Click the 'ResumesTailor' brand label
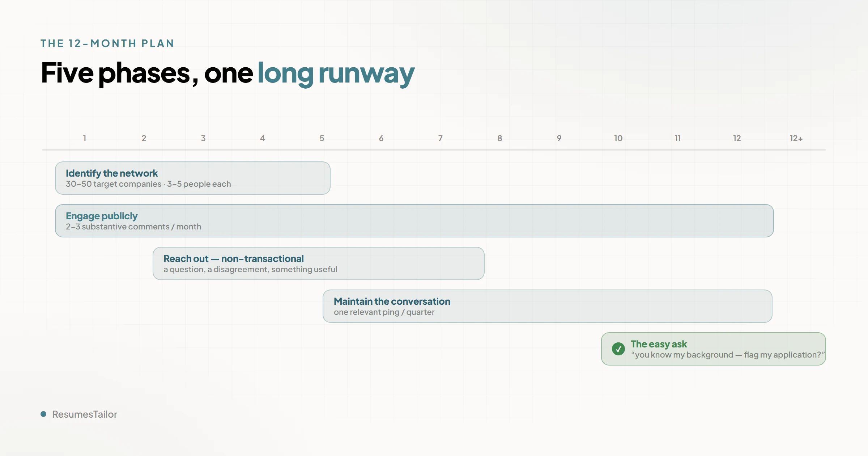This screenshot has height=456, width=868. tap(85, 414)
